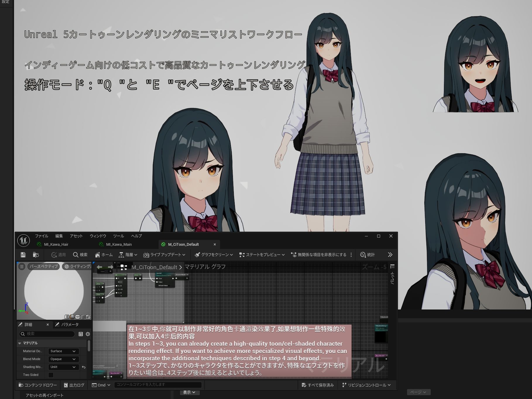Click the 統計 stats button
The image size is (532, 399).
368,255
